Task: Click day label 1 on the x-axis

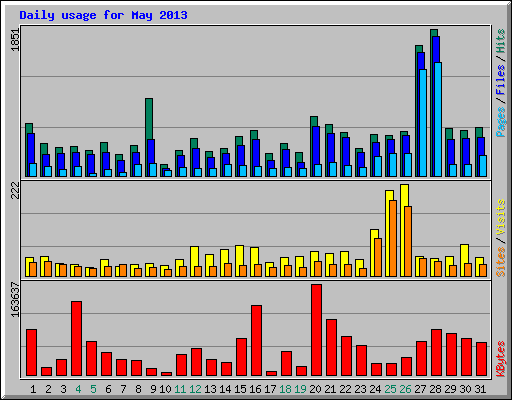Action: click(33, 389)
